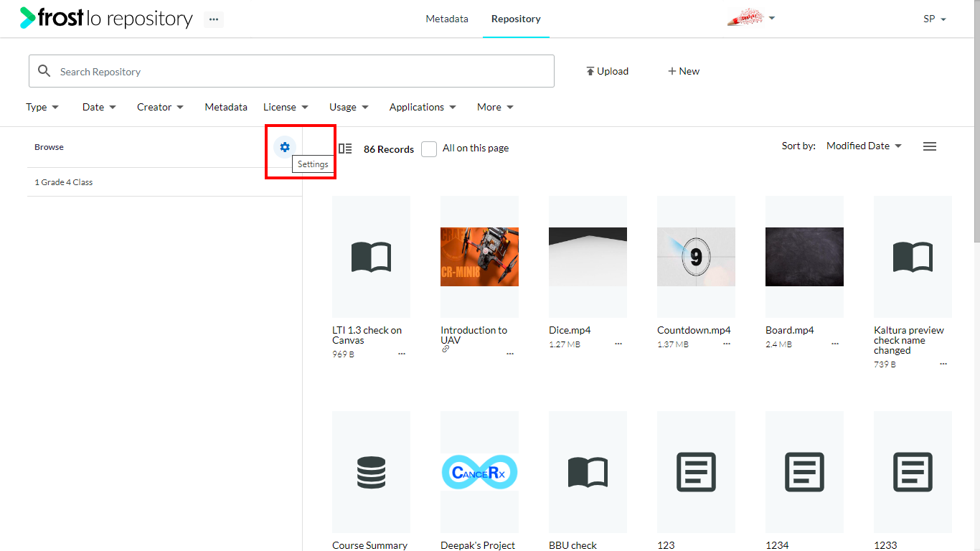Image resolution: width=980 pixels, height=551 pixels.
Task: Click the link icon under Introduction to UAV
Action: click(x=446, y=349)
